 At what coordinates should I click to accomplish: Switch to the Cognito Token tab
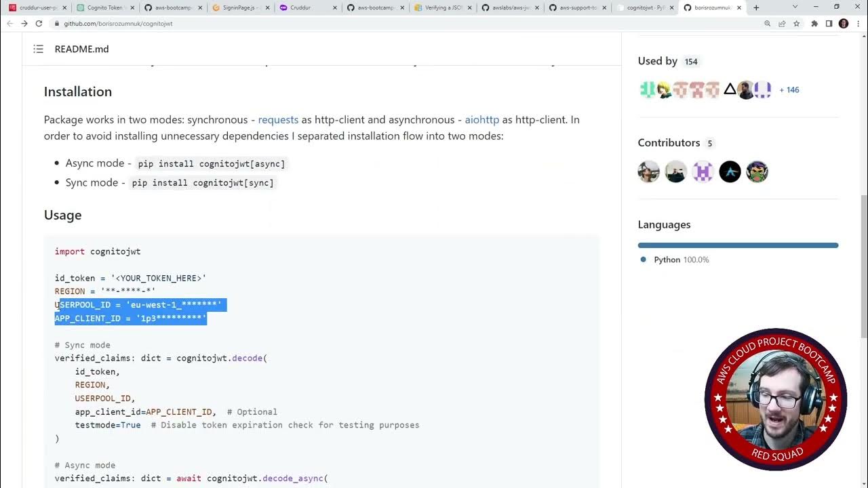pos(102,7)
